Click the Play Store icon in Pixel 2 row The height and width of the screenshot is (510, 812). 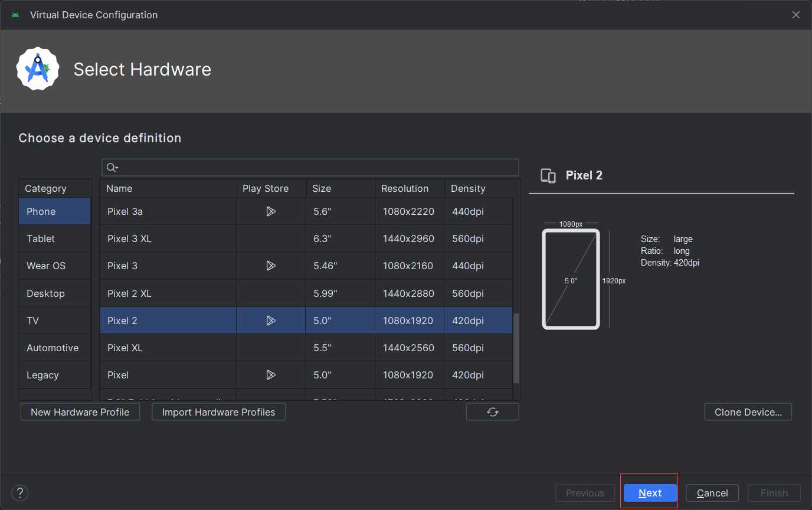(x=271, y=321)
